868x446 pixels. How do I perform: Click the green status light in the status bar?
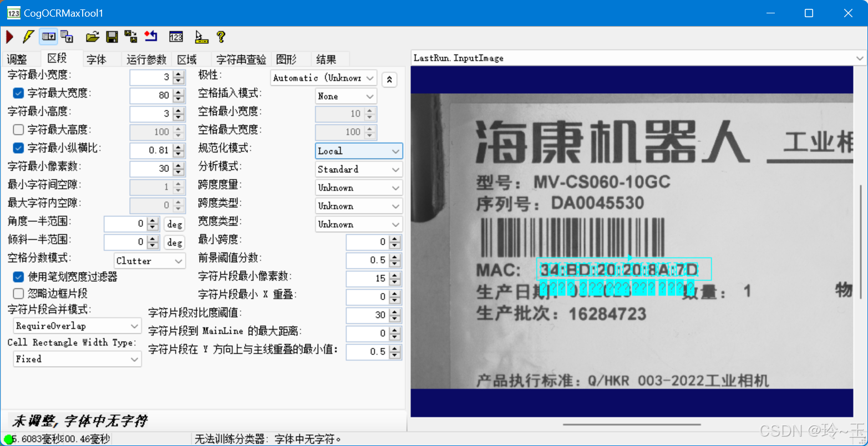tap(8, 439)
